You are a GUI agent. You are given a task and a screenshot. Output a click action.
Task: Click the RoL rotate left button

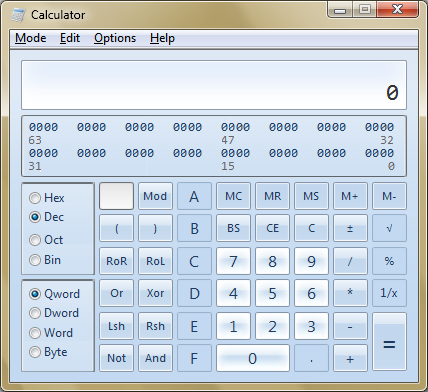tap(155, 261)
